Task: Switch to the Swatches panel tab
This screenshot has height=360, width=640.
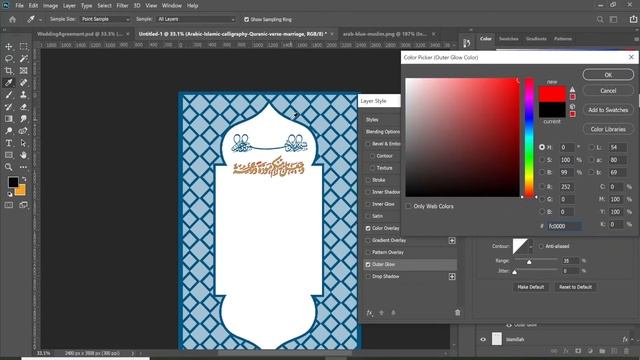Action: point(509,39)
